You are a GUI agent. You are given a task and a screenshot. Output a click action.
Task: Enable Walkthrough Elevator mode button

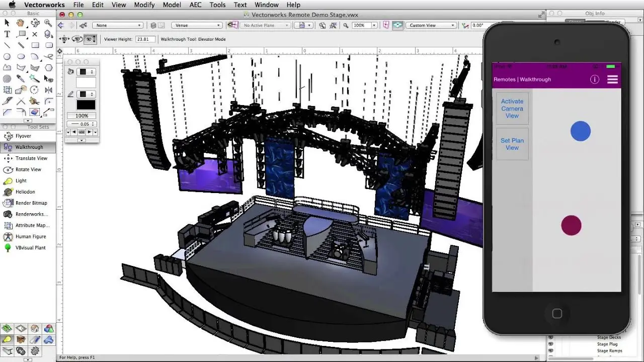[91, 39]
